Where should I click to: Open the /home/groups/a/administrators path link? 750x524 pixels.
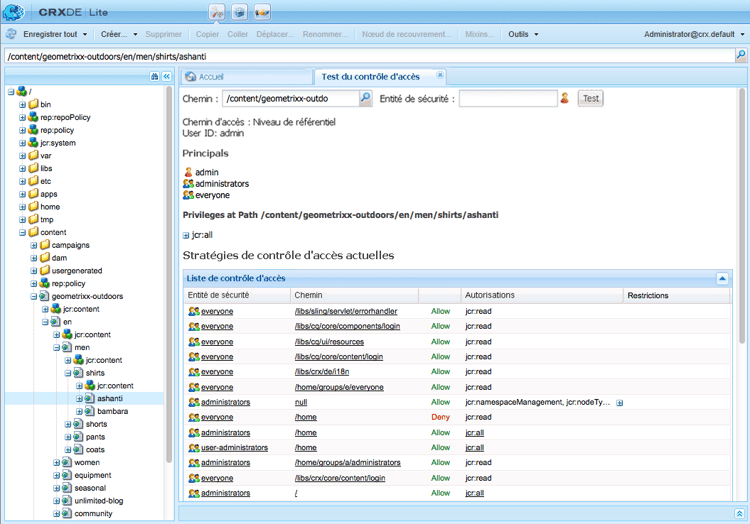pyautogui.click(x=348, y=462)
